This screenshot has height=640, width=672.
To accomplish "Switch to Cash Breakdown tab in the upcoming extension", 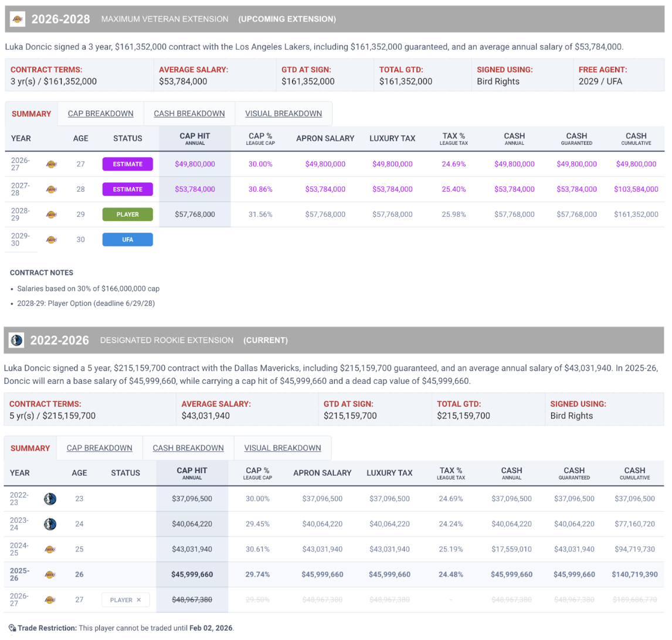I will click(189, 114).
